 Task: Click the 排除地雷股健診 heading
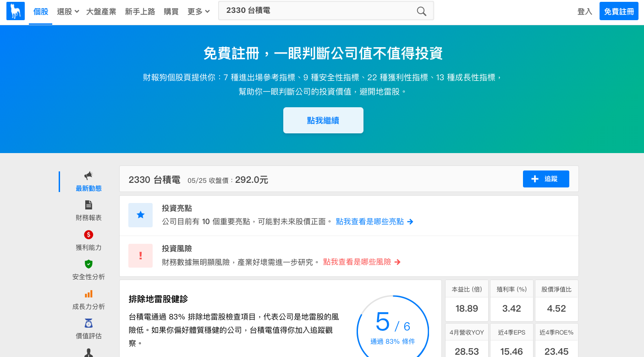158,299
